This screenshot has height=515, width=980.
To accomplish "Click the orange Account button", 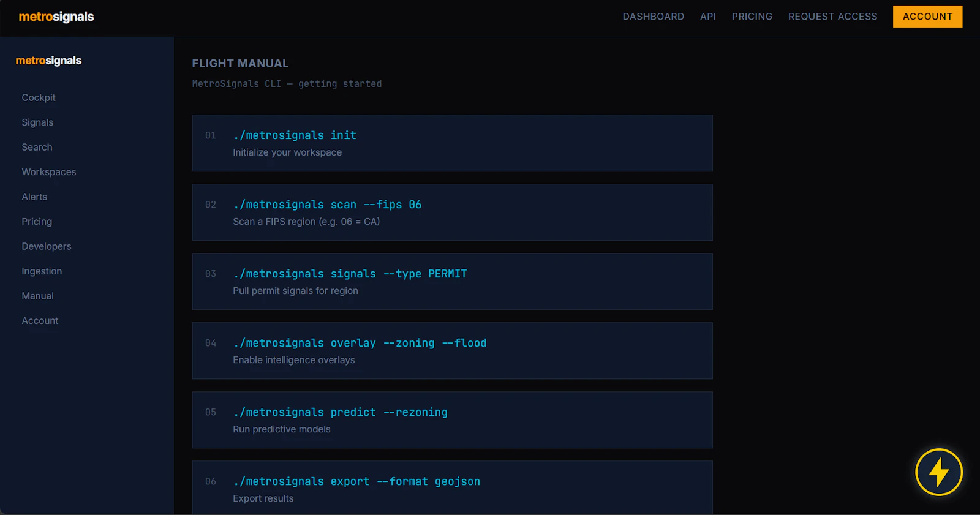I will tap(928, 17).
